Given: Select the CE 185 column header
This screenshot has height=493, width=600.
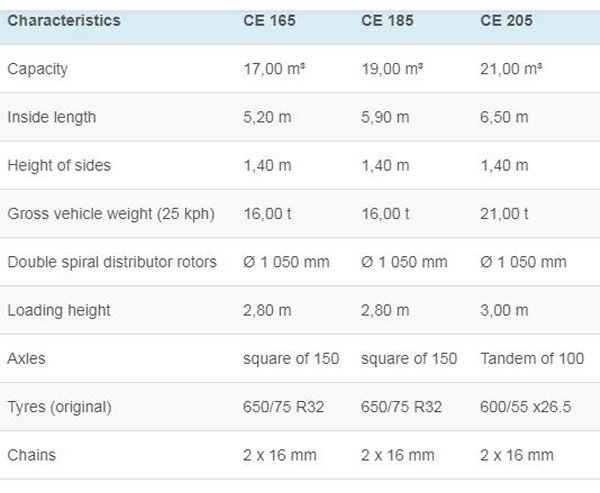Looking at the screenshot, I should [388, 20].
